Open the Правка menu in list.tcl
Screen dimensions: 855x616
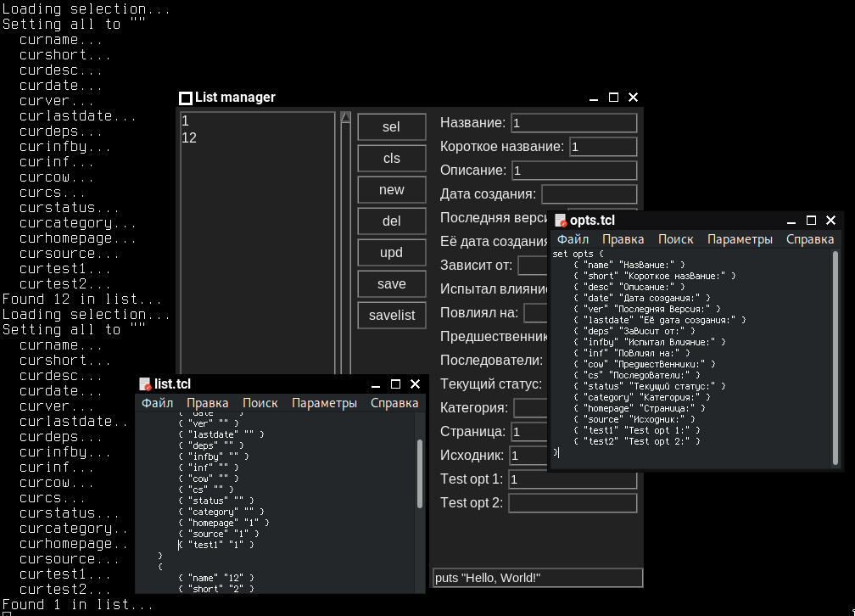[207, 403]
